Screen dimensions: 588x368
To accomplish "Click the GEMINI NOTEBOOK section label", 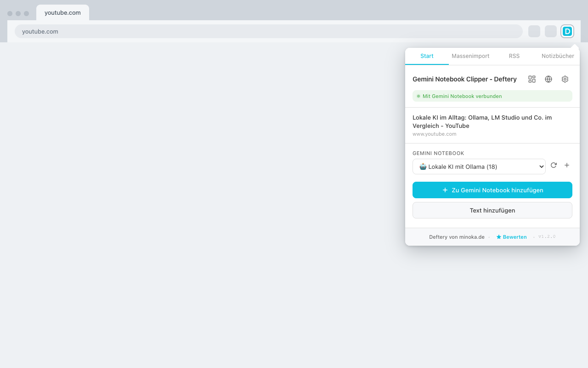I will [x=438, y=153].
